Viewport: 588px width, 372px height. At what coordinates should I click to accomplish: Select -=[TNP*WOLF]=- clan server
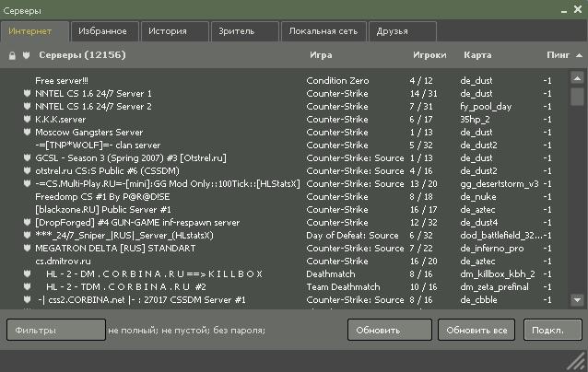(285, 145)
